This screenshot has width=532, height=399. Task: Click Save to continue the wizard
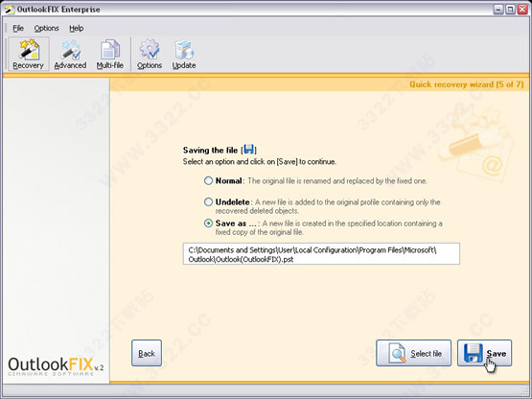484,353
